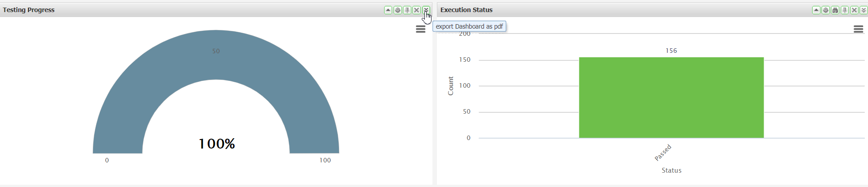
Task: Click the 100% gauge value text
Action: click(217, 144)
